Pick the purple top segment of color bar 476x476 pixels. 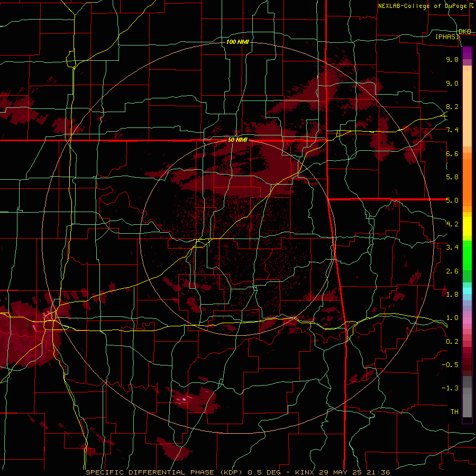click(x=467, y=53)
